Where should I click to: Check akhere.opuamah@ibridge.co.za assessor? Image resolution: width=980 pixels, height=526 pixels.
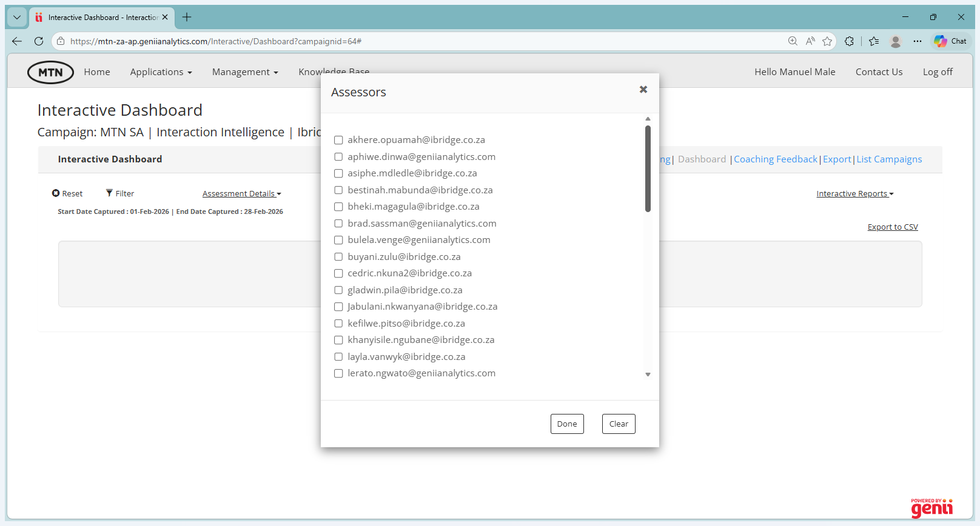(338, 140)
